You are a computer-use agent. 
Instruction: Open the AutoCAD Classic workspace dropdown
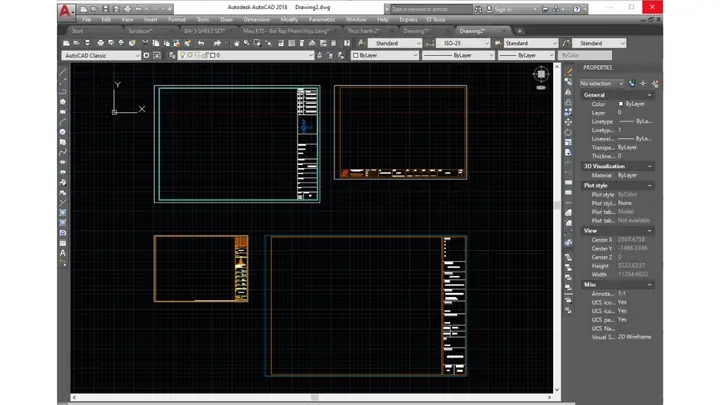point(101,56)
